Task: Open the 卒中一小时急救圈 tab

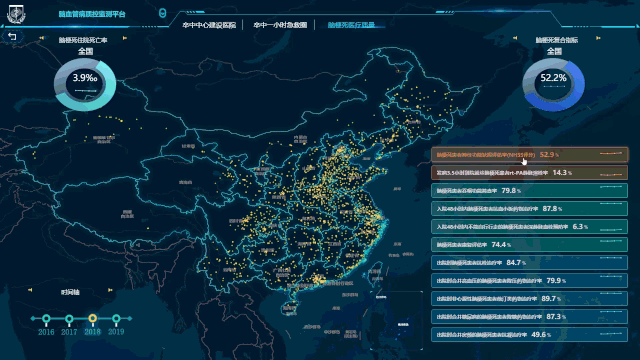Action: click(280, 25)
